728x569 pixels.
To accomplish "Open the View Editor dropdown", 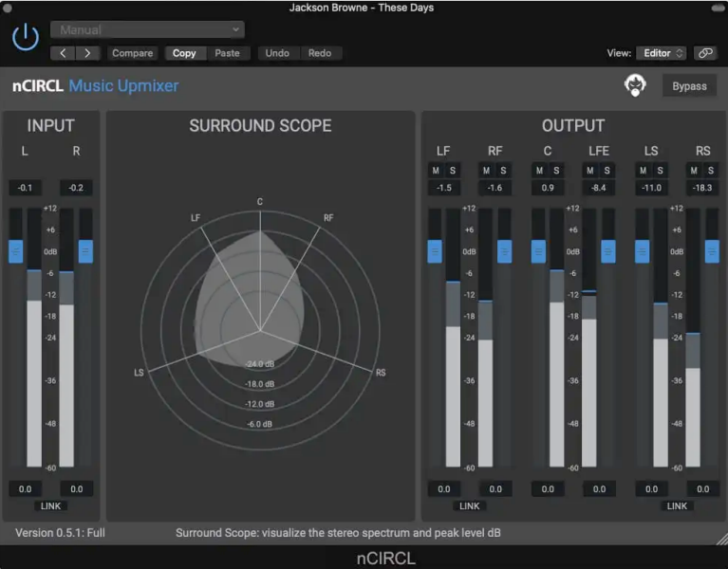I will click(663, 53).
